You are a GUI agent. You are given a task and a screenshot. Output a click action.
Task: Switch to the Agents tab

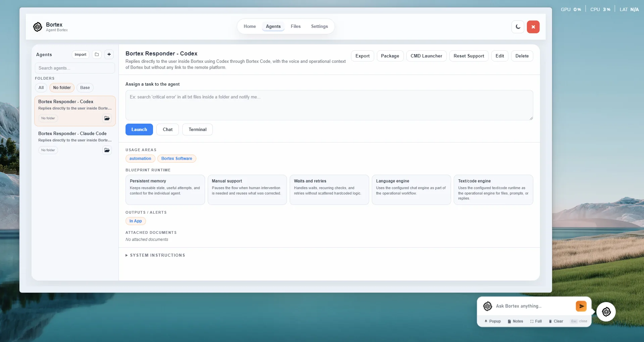point(273,27)
